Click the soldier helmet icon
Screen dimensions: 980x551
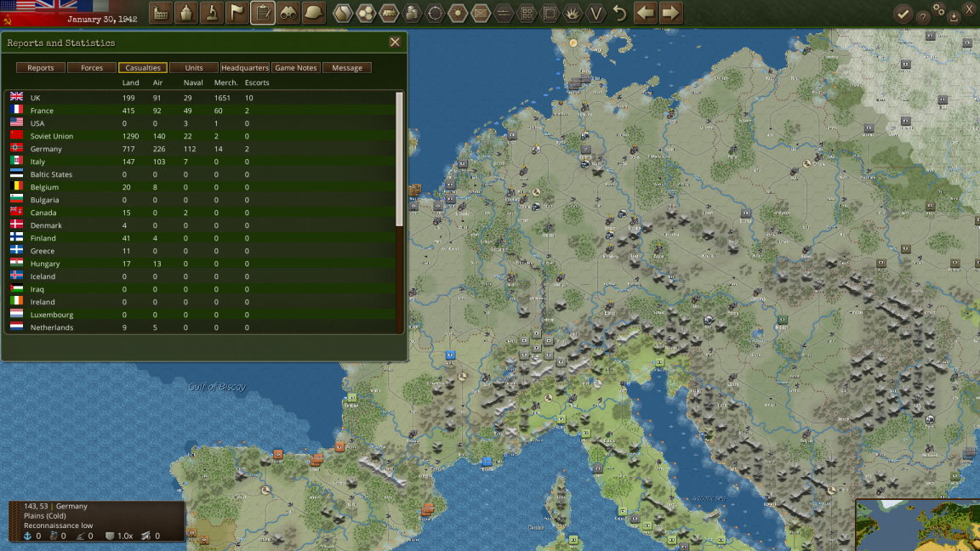(314, 13)
